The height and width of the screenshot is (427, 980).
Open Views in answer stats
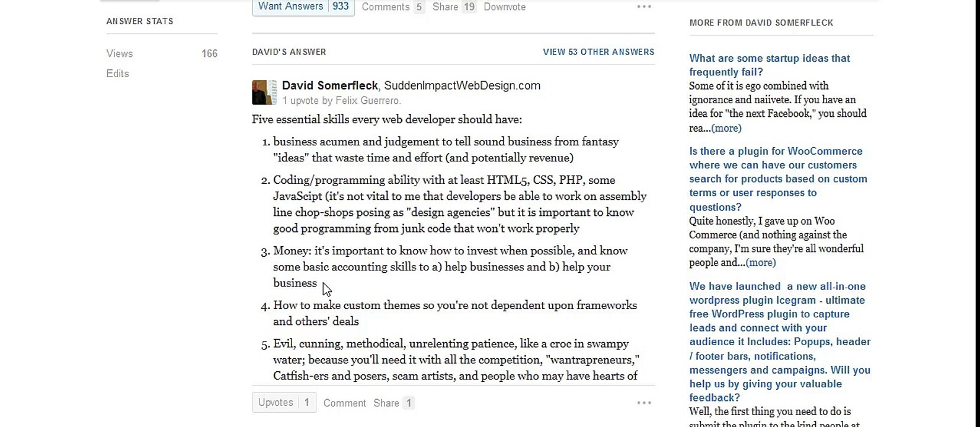120,53
